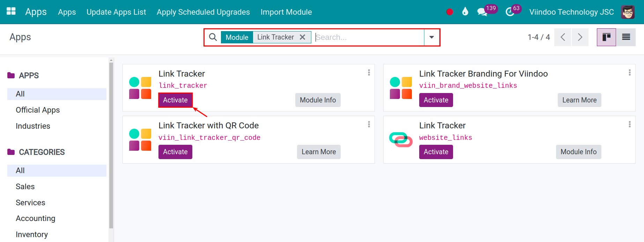The height and width of the screenshot is (242, 644).
Task: Select All under CATEGORIES in sidebar
Action: click(57, 170)
